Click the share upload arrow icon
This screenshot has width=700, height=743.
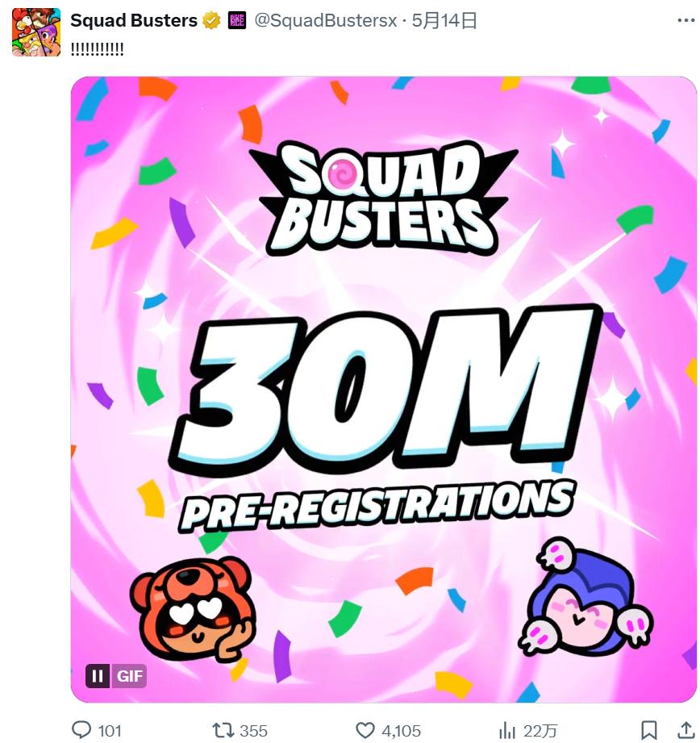click(x=685, y=730)
